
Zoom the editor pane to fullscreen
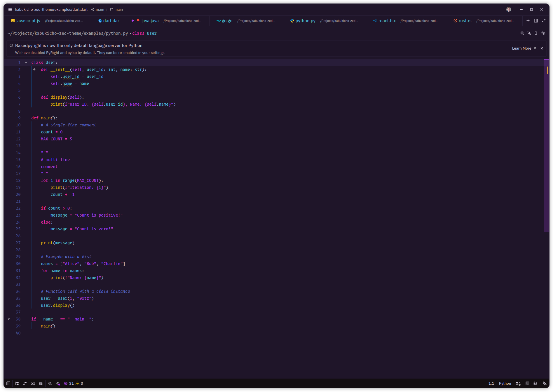click(544, 21)
